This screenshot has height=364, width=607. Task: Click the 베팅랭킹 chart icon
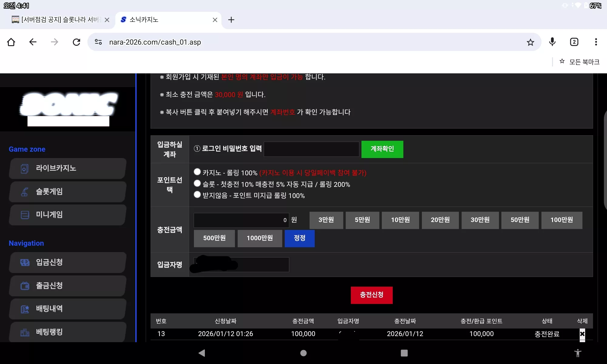[x=25, y=332]
